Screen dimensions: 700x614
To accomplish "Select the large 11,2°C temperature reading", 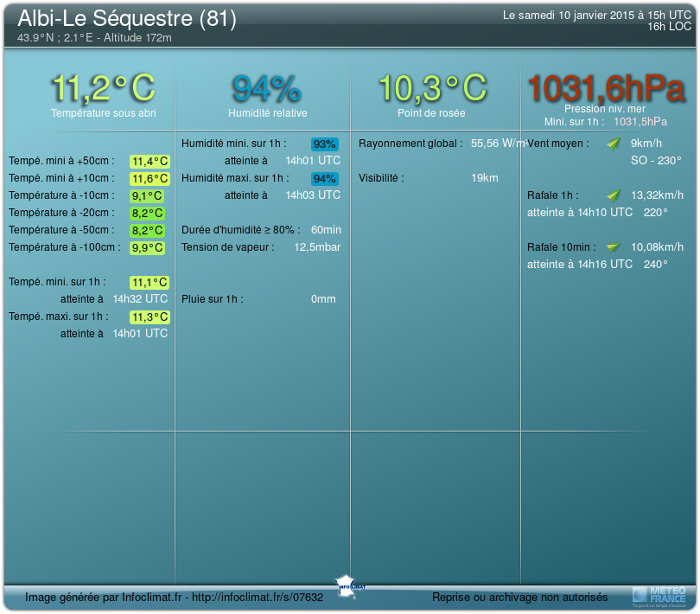I will pyautogui.click(x=104, y=88).
